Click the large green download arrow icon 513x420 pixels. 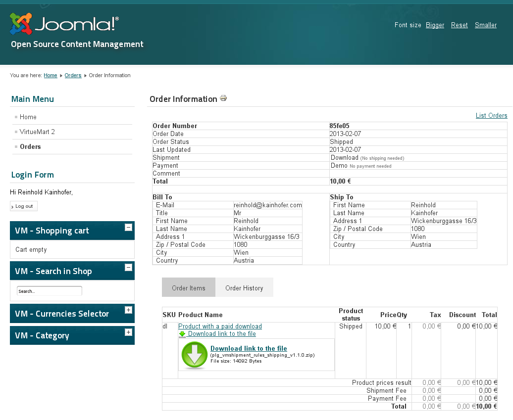tap(195, 355)
